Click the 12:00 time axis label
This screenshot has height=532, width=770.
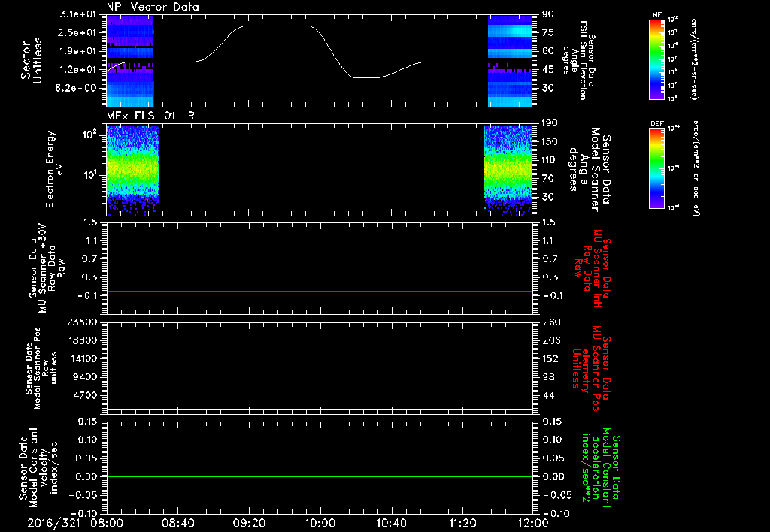(533, 523)
